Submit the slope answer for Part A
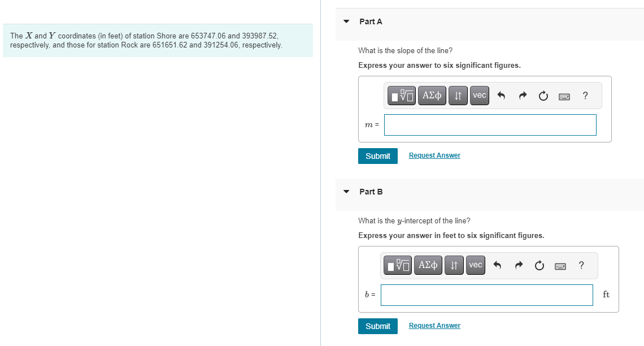 (377, 155)
